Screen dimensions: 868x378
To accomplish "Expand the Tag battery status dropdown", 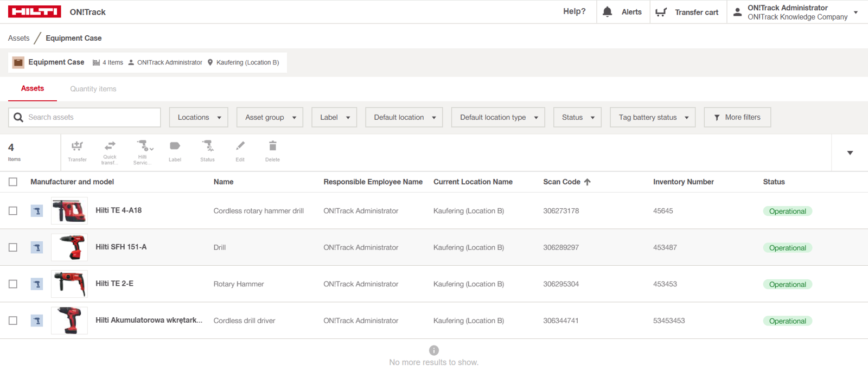I will click(x=653, y=117).
